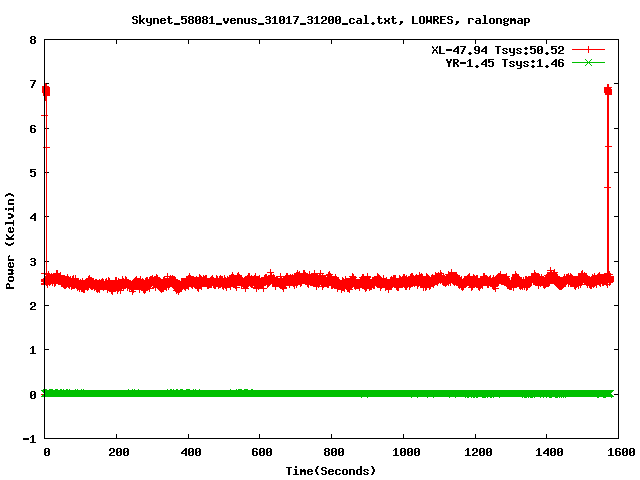This screenshot has height=480, width=640.
Task: Click the x-axis tick label 800
Action: click(x=334, y=452)
